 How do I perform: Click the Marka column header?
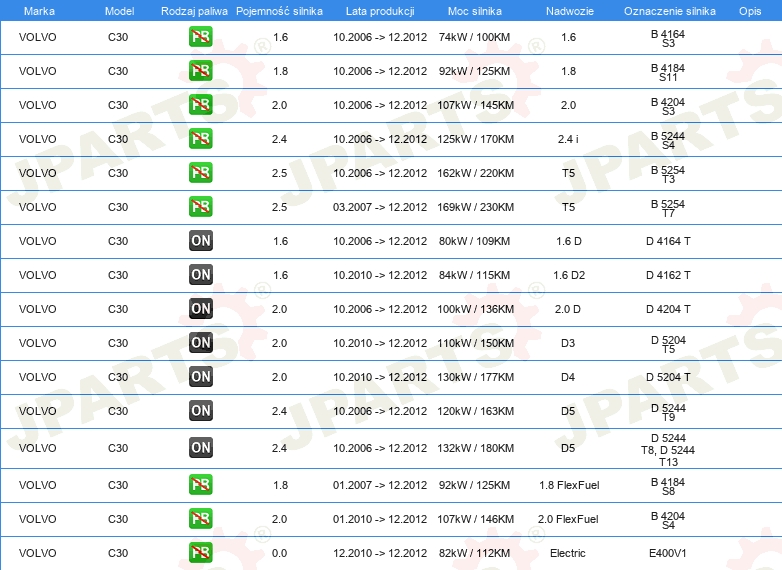pyautogui.click(x=39, y=11)
